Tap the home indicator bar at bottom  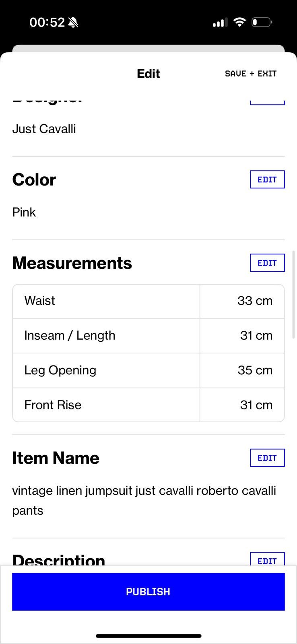(148, 636)
